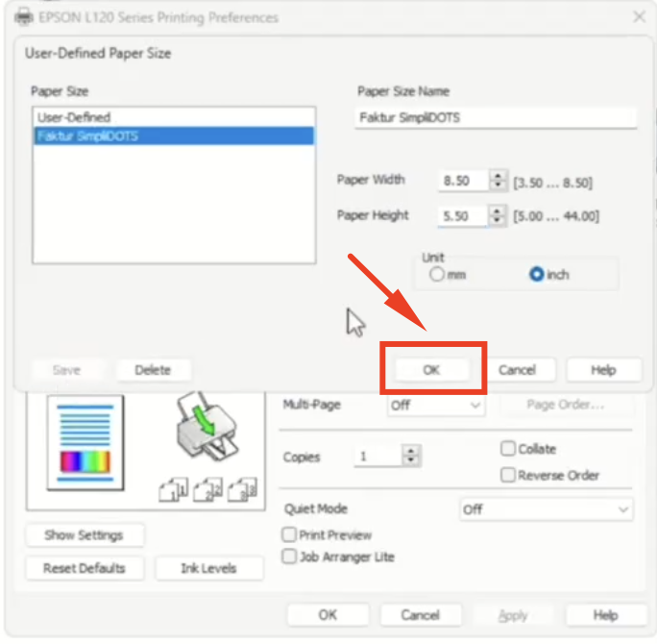Select the mm unit radio button
Image resolution: width=657 pixels, height=644 pixels.
[x=437, y=275]
